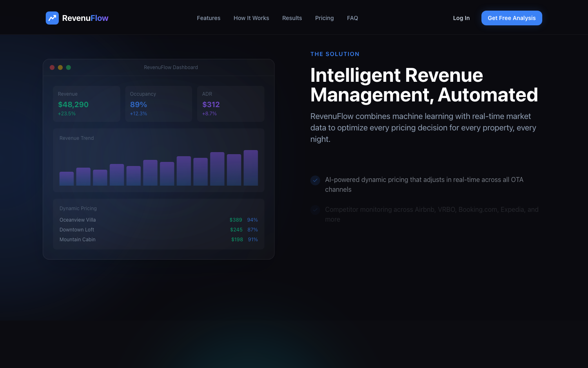Viewport: 588px width, 368px height.
Task: Click the red dot in dashboard window
Action: (x=52, y=67)
